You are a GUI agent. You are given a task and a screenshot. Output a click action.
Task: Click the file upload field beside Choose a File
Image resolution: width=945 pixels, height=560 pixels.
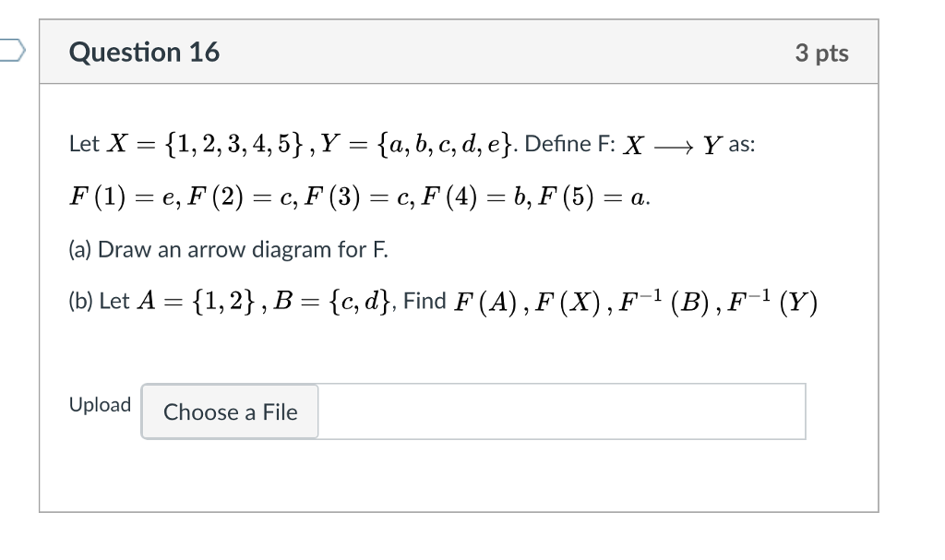click(563, 411)
